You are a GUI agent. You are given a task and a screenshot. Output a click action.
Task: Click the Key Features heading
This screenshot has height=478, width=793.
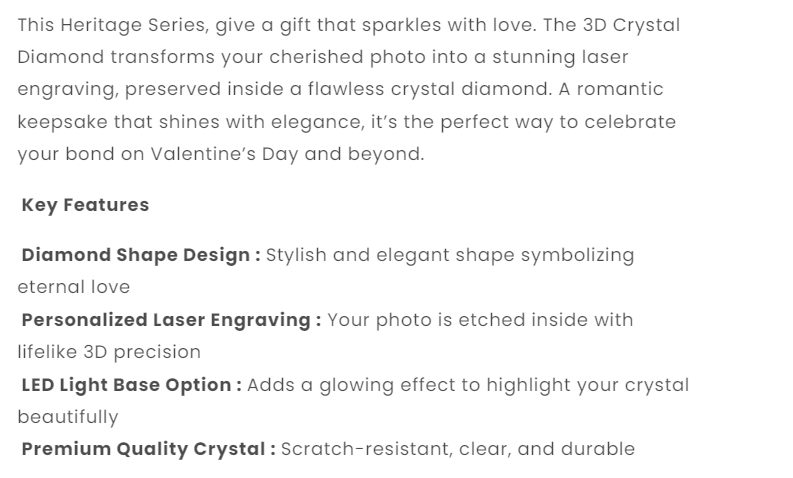pos(85,205)
